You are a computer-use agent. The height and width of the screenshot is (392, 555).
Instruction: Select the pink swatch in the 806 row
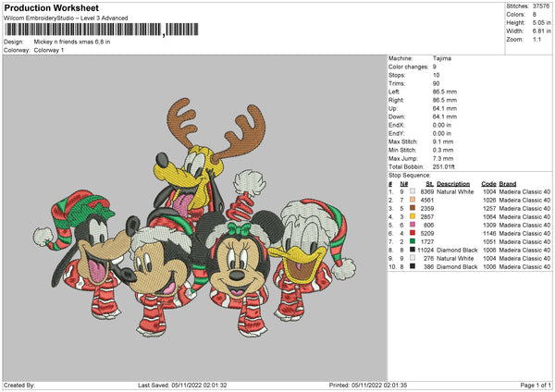click(413, 225)
